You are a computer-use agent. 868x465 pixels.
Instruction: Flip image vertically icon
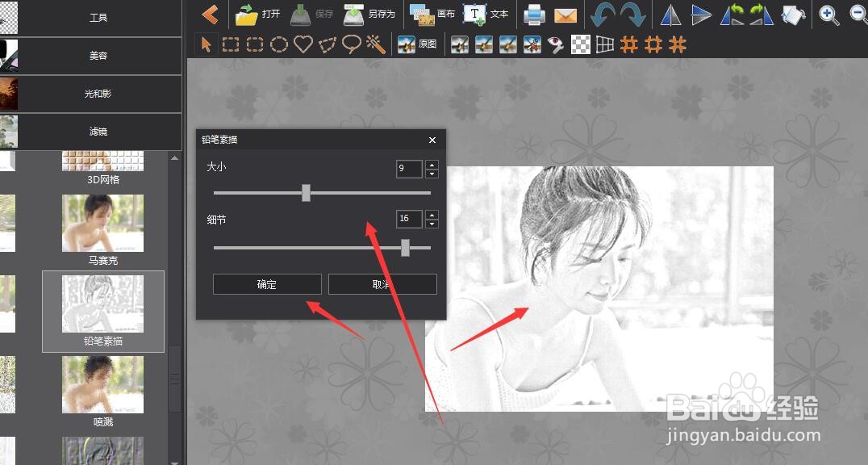coord(701,15)
